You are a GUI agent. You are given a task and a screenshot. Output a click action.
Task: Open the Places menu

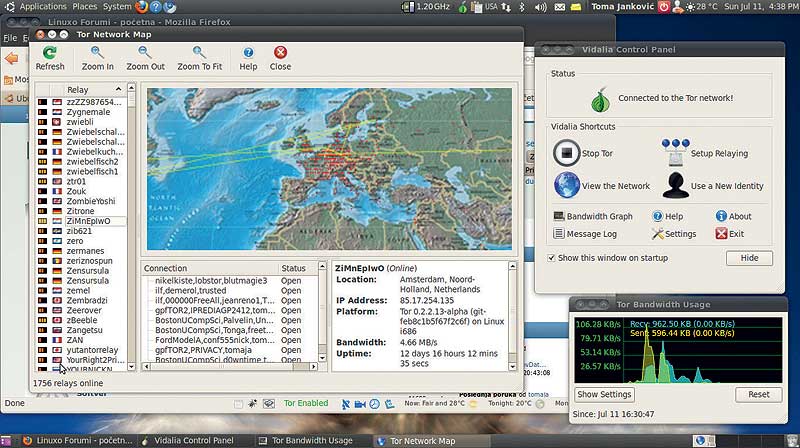pos(85,7)
